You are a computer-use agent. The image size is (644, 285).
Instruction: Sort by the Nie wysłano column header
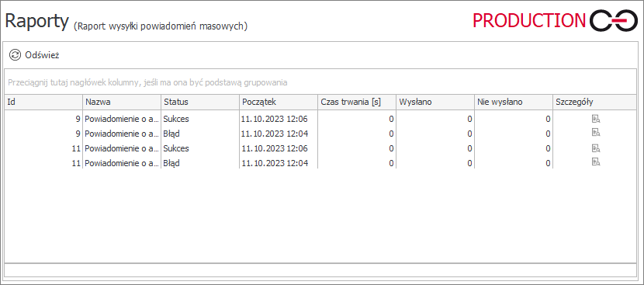(514, 102)
